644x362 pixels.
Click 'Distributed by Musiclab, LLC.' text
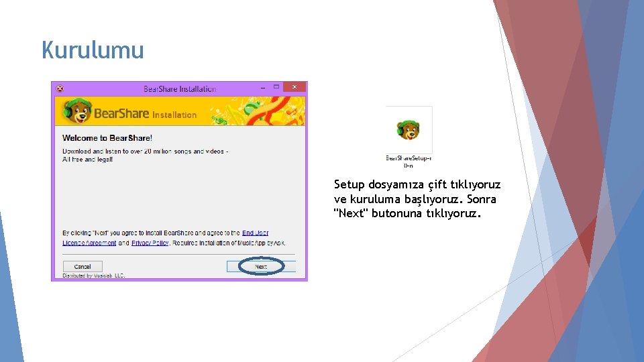pyautogui.click(x=94, y=276)
